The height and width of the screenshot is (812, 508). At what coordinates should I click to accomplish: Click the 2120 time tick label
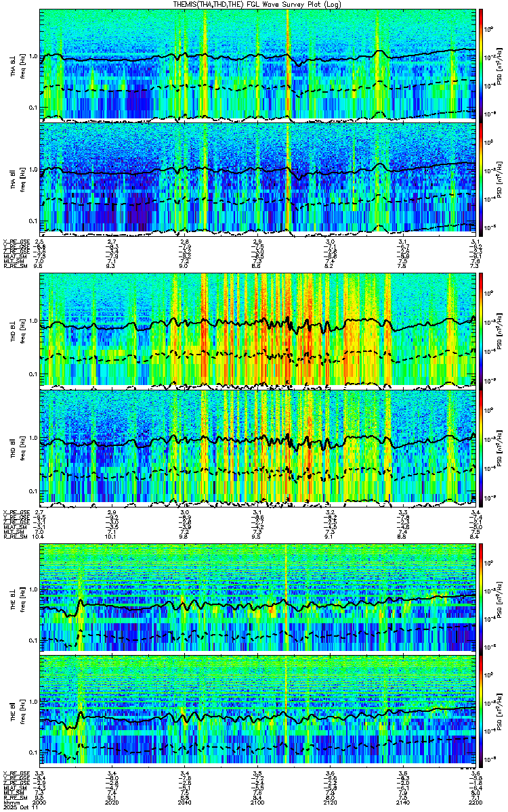[331, 801]
